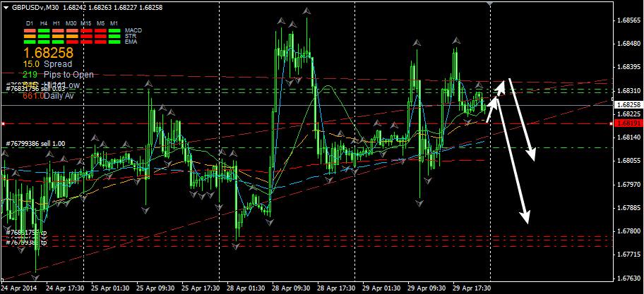
Task: Click the 24 Apr 17:30 time label
Action: click(x=65, y=288)
